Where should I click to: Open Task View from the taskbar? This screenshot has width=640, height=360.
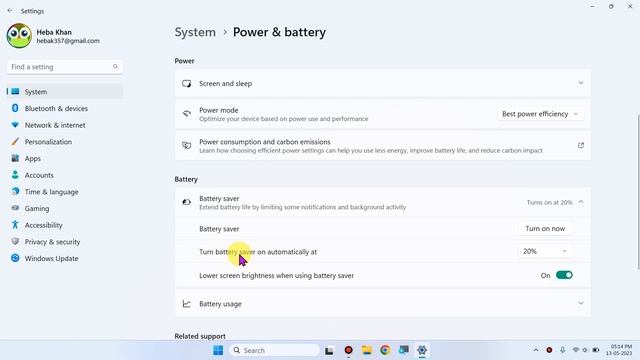(329, 350)
